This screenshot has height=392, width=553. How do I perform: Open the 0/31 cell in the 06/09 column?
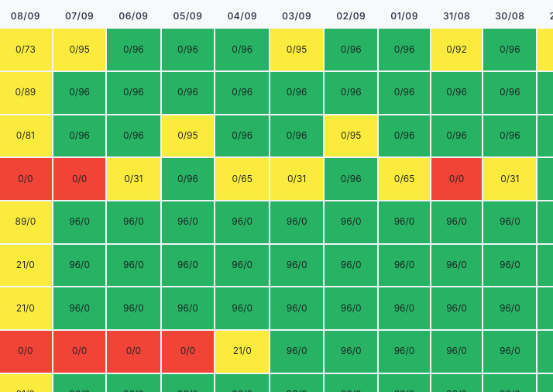coord(133,179)
